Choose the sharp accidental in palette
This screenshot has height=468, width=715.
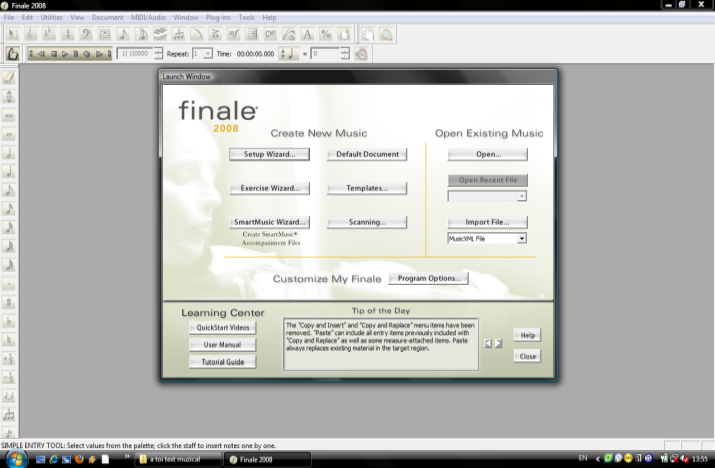(x=9, y=302)
